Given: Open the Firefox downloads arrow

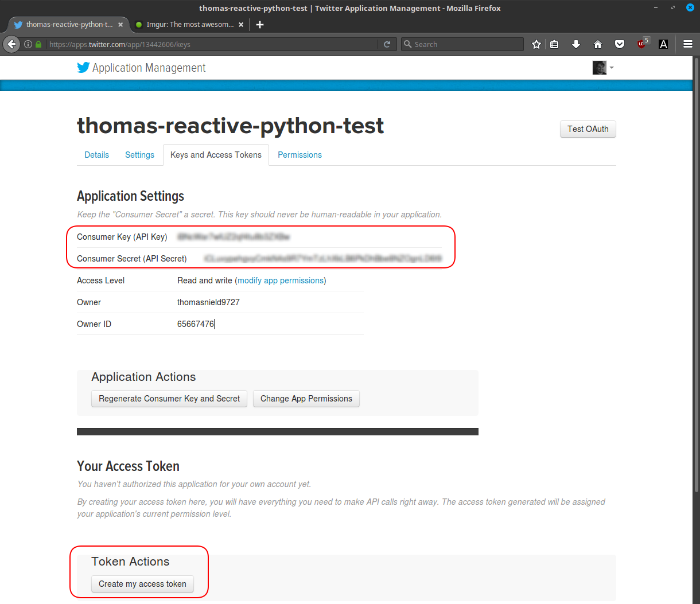Looking at the screenshot, I should (576, 44).
